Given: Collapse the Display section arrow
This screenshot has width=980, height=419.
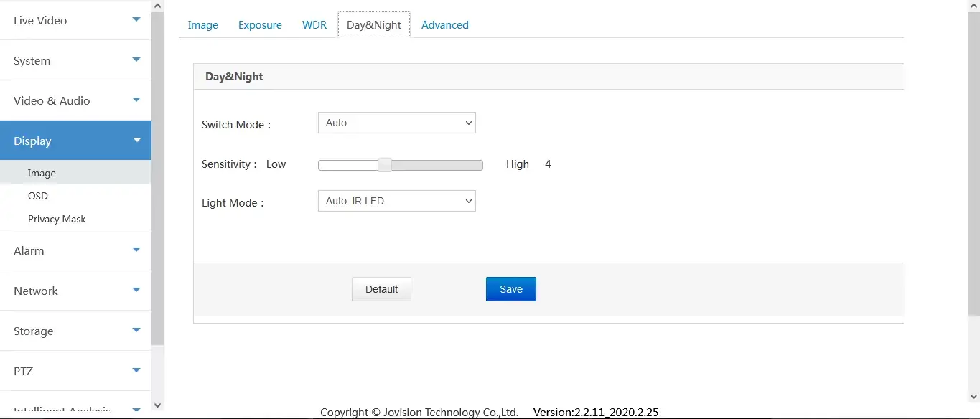Looking at the screenshot, I should pos(136,141).
